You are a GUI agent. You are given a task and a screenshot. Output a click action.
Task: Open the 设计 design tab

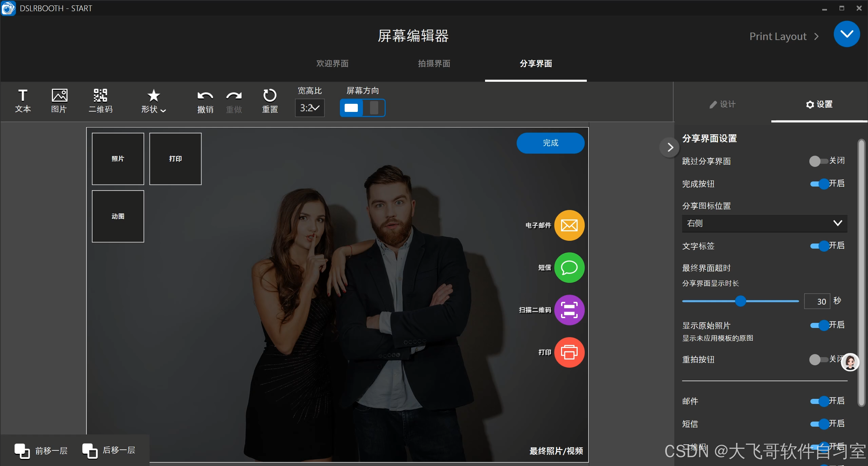tap(722, 104)
